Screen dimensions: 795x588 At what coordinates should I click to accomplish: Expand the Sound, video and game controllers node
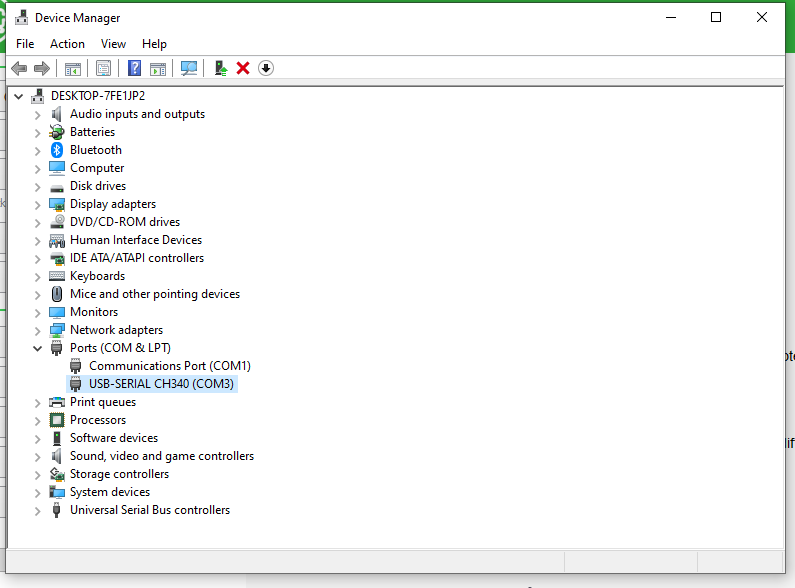tap(38, 456)
